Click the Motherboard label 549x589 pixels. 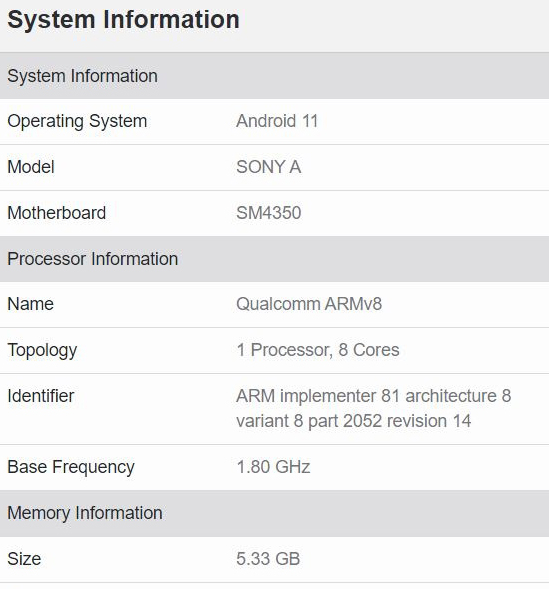pyautogui.click(x=57, y=213)
